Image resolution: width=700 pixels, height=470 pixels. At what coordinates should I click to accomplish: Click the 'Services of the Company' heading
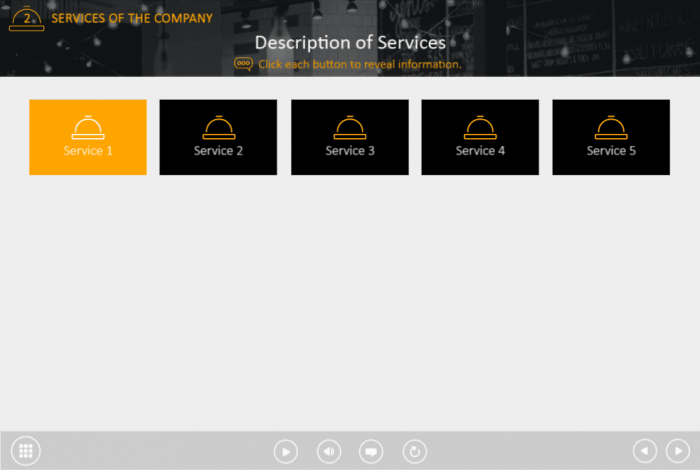click(x=132, y=18)
